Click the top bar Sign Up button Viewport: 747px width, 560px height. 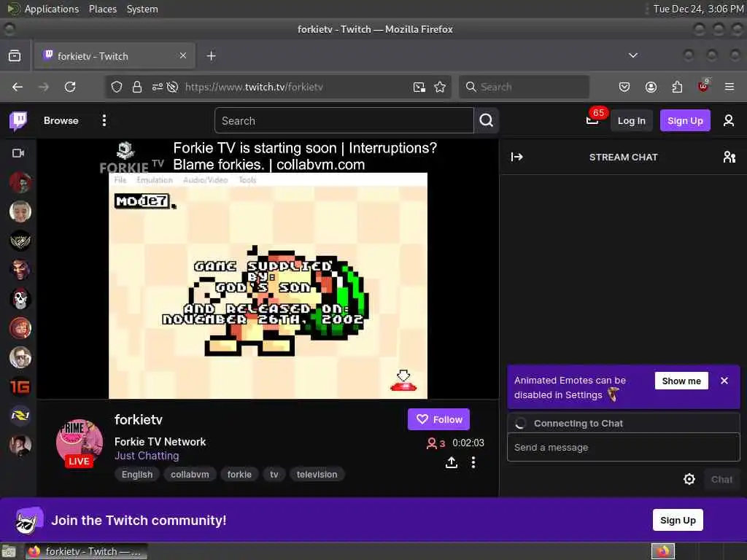tap(684, 120)
